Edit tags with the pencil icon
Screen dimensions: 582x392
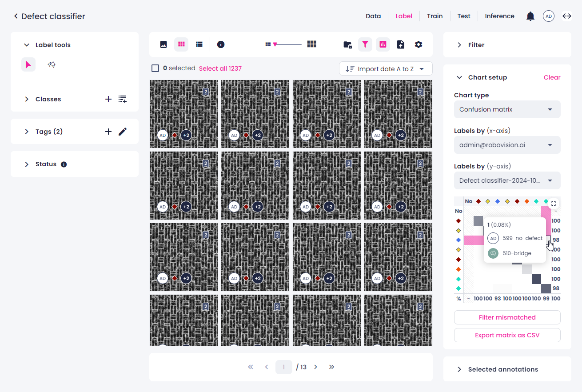(x=123, y=132)
